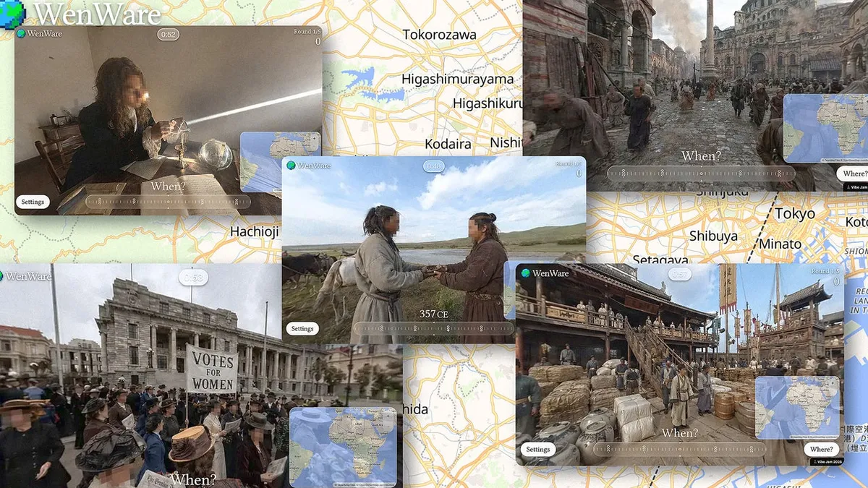Open the mini world map in harbor scene card
Screen dimensions: 868x488
[797, 407]
